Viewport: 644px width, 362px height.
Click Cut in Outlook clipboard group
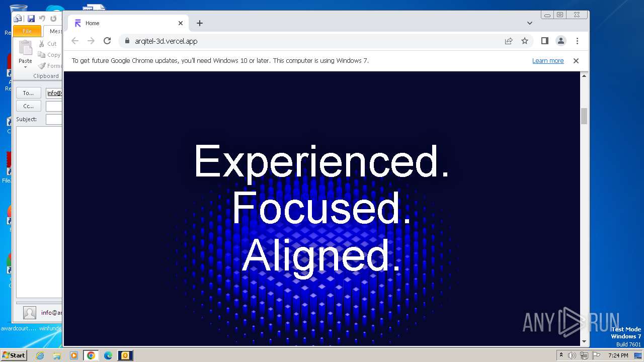(48, 44)
